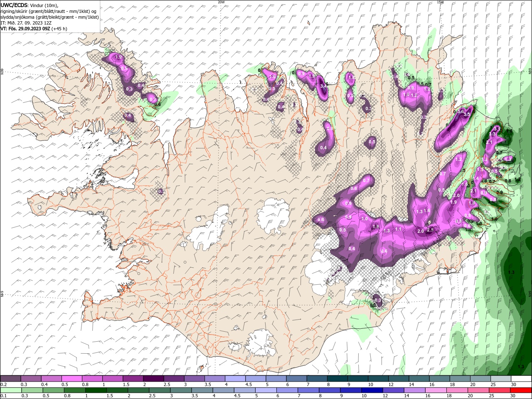Select the 'IT: Mið. 27. 09. 2023 12Z' line
This screenshot has height=399, width=532.
(x=26, y=23)
